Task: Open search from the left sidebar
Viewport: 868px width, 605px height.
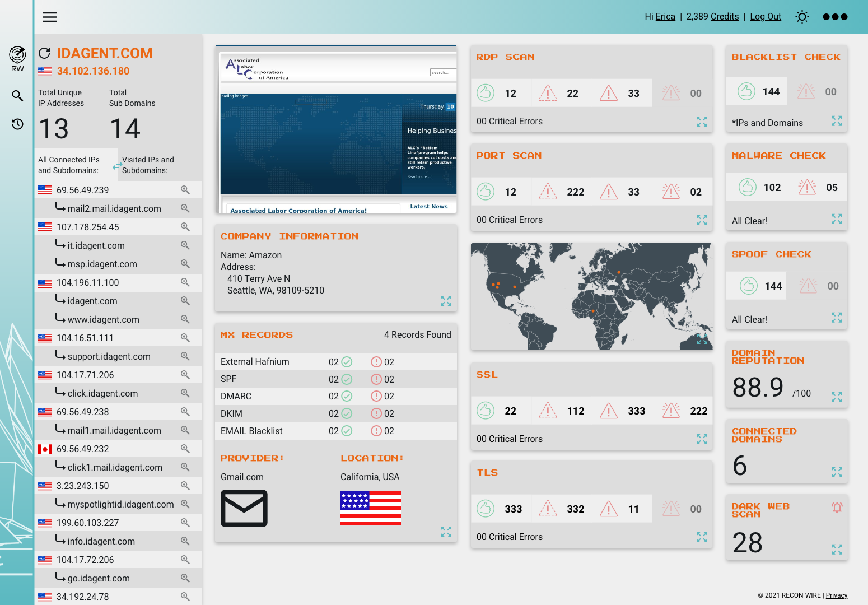Action: point(17,96)
